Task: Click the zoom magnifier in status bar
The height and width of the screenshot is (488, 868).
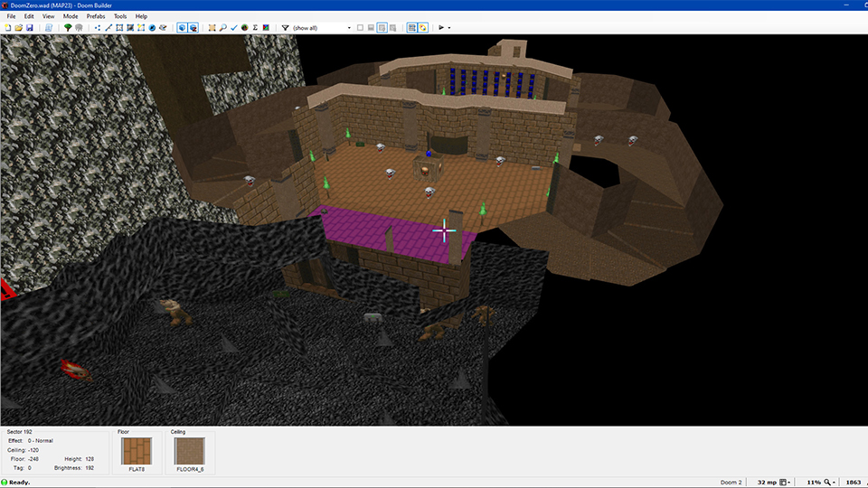Action: 827,483
